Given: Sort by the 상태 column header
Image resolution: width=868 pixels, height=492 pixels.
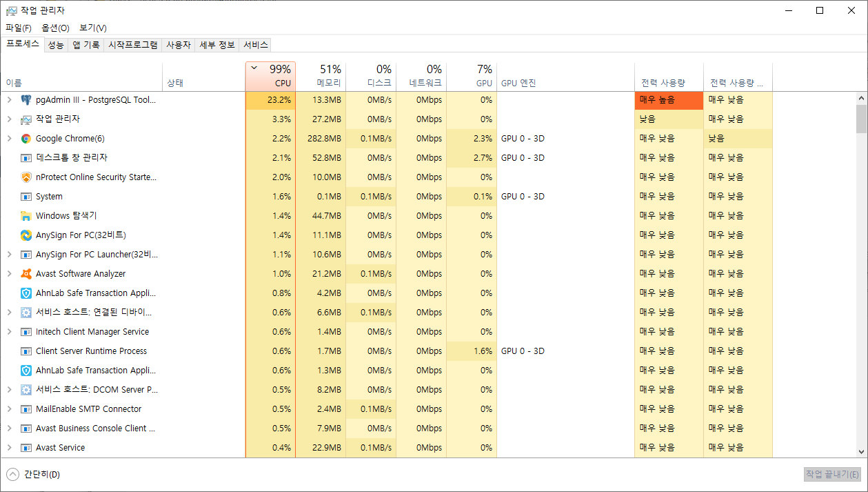Looking at the screenshot, I should click(204, 76).
